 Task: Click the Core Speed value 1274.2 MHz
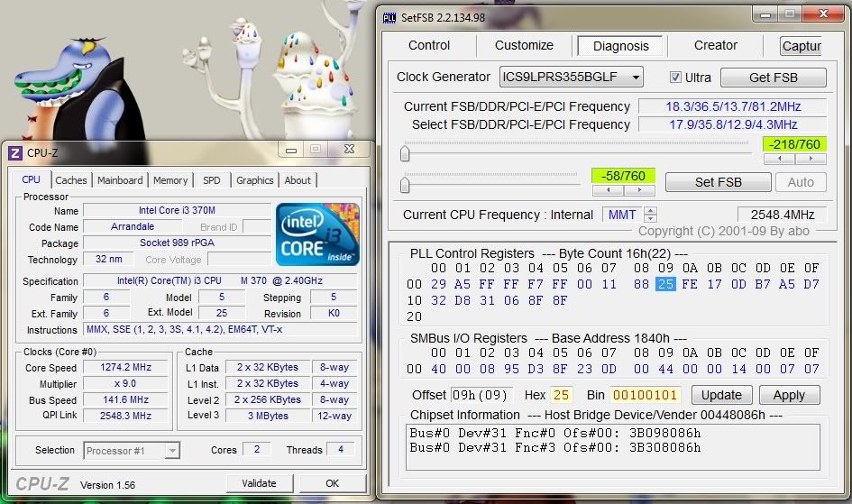[125, 367]
